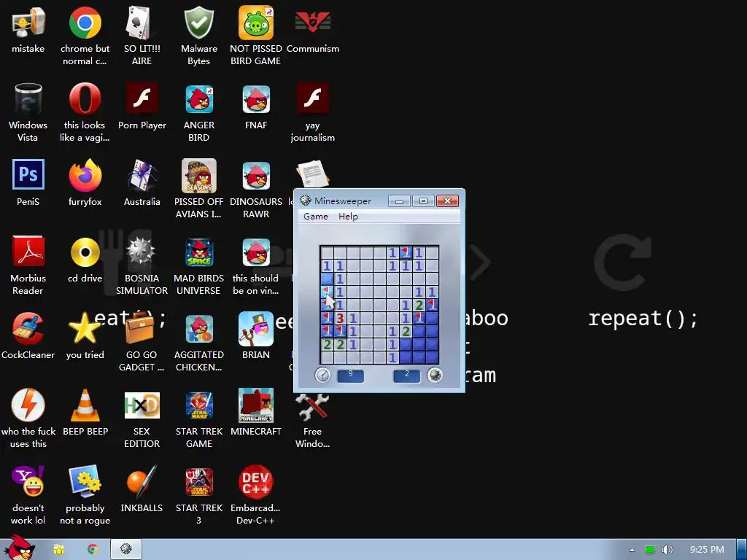
Task: Select the Yahoo messenger icon 'doesn't work lol'
Action: point(28,495)
